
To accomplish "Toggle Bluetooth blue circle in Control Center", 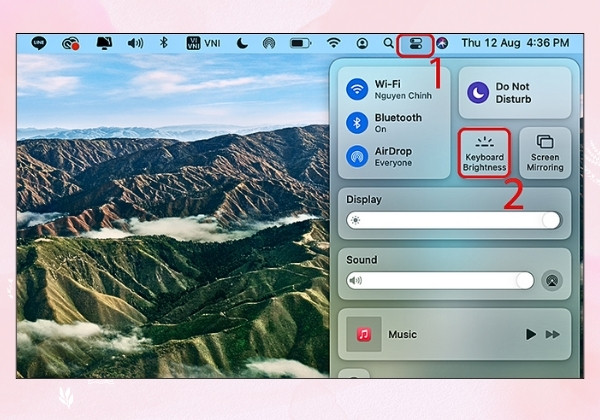I will [357, 123].
